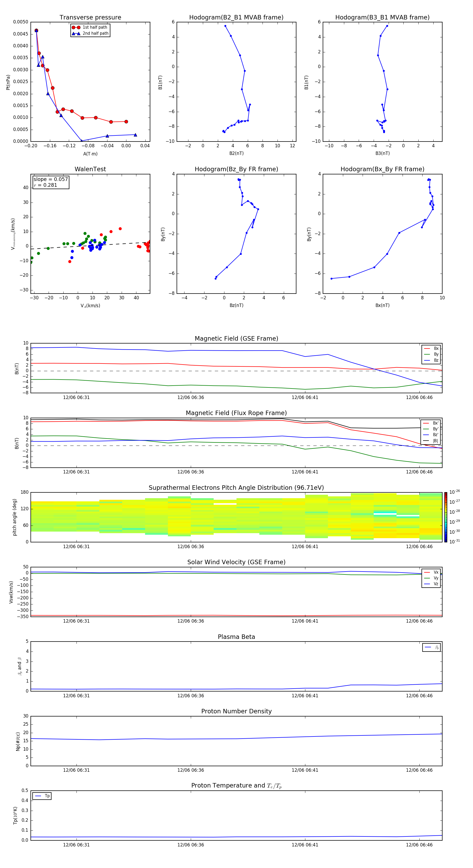The image size is (473, 868).
Task: Click the pitch angle colorbar
Action: click(446, 517)
